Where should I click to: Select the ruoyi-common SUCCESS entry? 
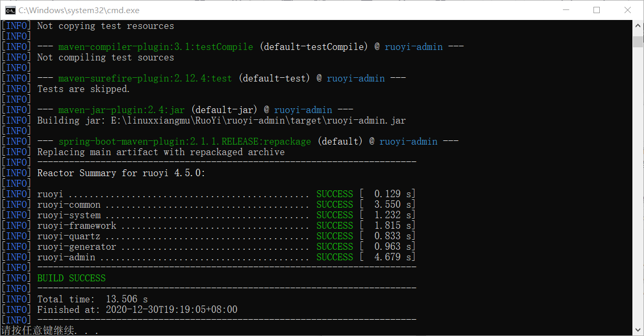click(x=211, y=204)
